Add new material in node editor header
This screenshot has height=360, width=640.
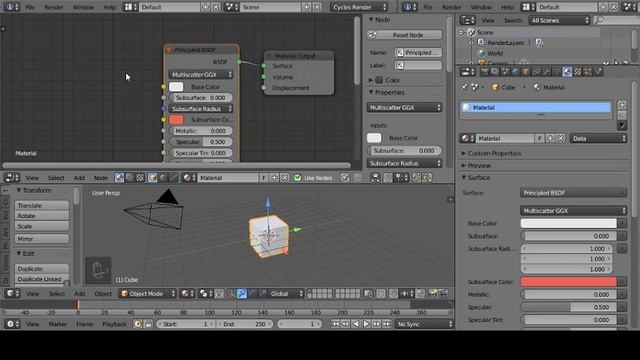coord(274,178)
